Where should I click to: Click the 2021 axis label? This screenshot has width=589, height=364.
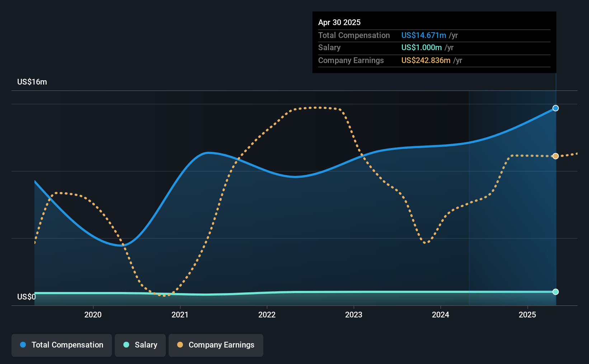pos(180,315)
